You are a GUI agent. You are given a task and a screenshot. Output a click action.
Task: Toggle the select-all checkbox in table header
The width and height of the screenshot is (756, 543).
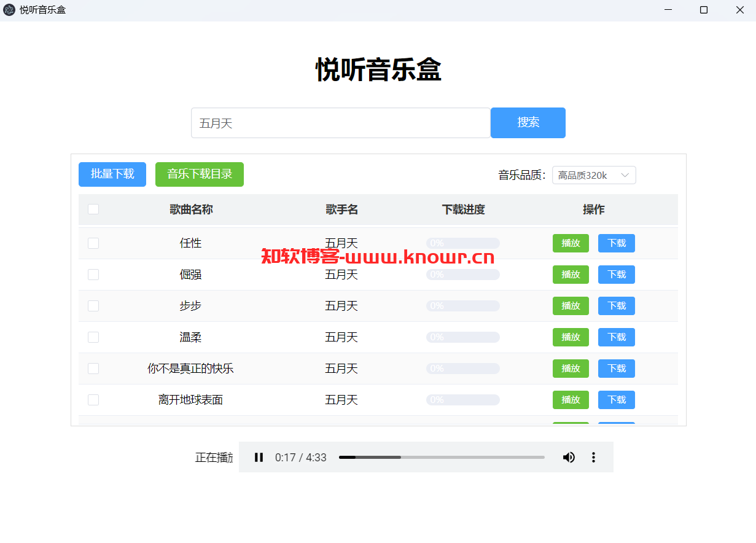click(93, 209)
